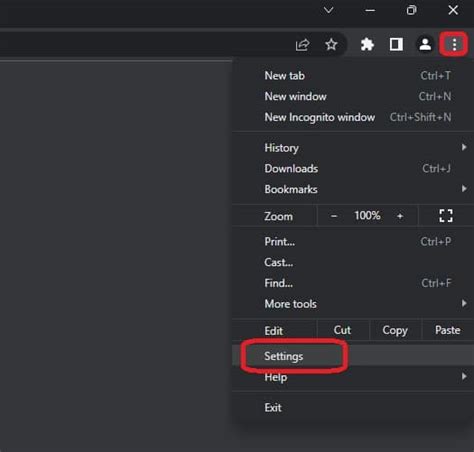474x452 pixels.
Task: Bookmark this tab with the star icon
Action: pos(331,44)
